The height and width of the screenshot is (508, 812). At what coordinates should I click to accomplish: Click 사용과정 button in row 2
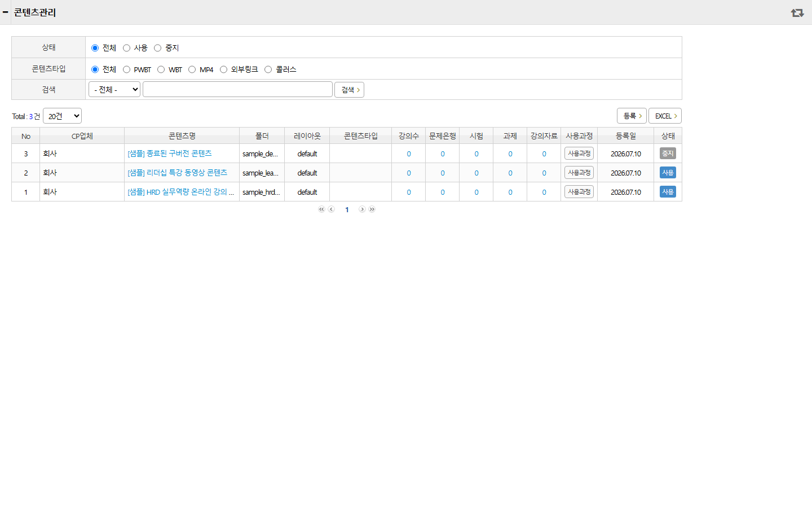(579, 173)
